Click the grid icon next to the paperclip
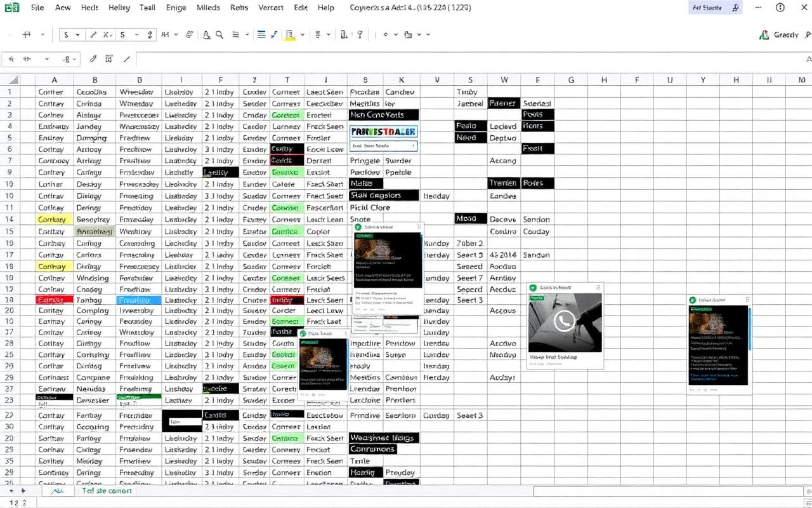 point(109,59)
